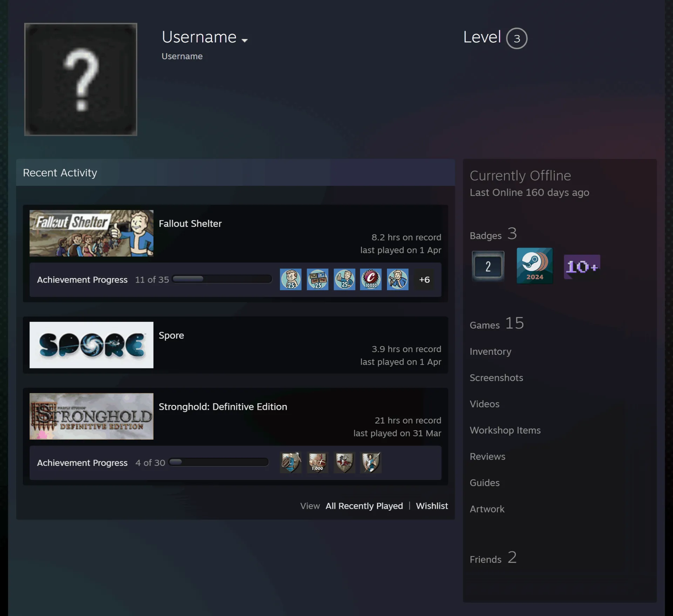Click the fourth Stronghold achievement icon
Viewport: 673px width, 616px height.
371,462
